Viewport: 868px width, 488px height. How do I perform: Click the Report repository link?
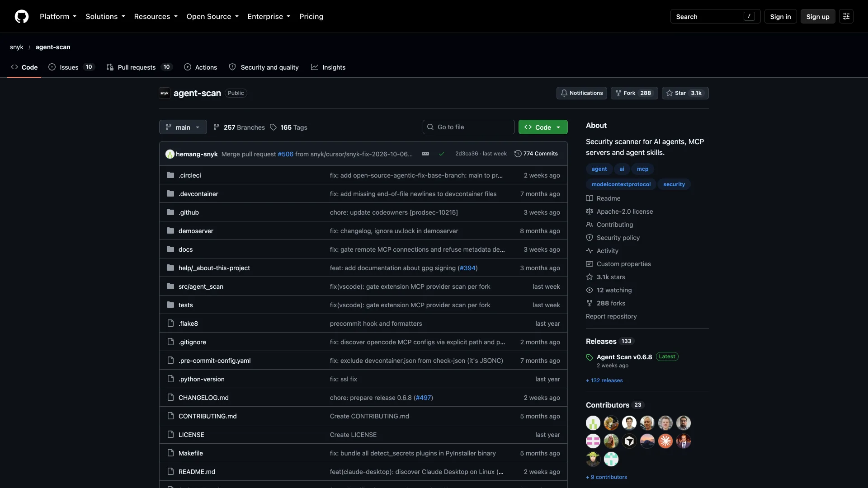pyautogui.click(x=611, y=316)
